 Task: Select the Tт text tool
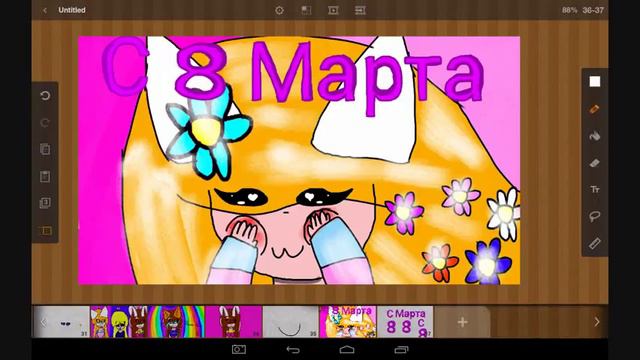(x=595, y=189)
